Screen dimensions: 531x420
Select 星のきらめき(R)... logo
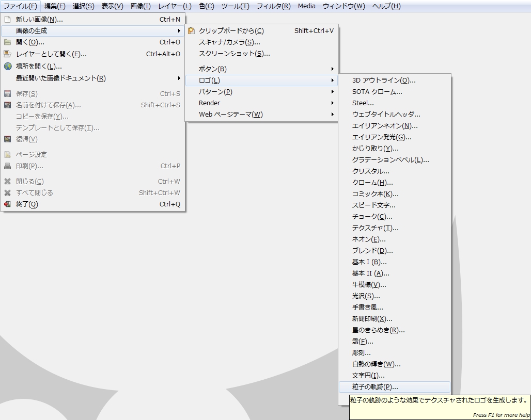(x=395, y=330)
